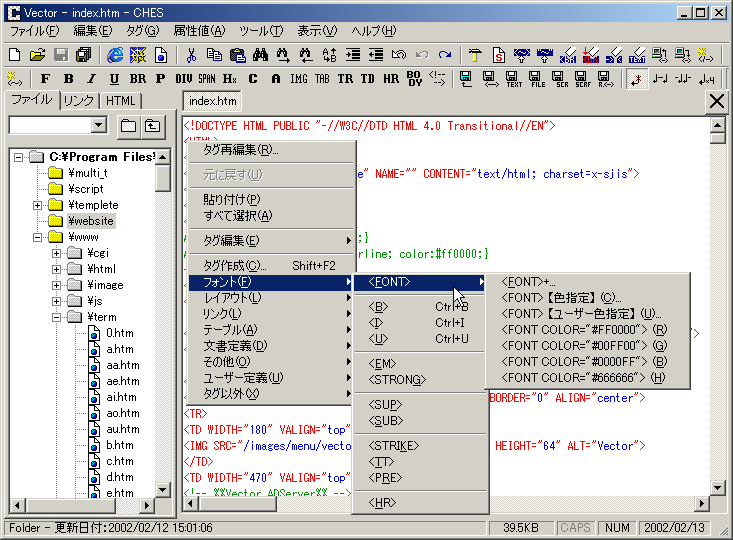
Task: Choose <FONT>【色指定】(C) option
Action: (588, 298)
